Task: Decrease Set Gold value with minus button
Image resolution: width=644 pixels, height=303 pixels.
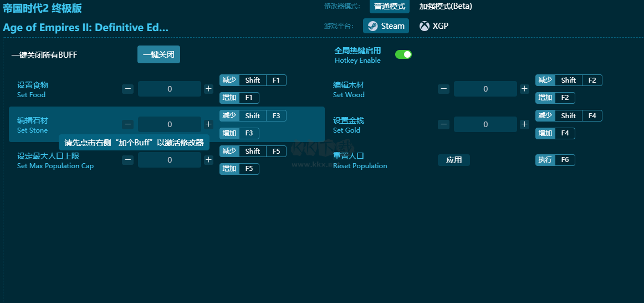Action: point(443,124)
